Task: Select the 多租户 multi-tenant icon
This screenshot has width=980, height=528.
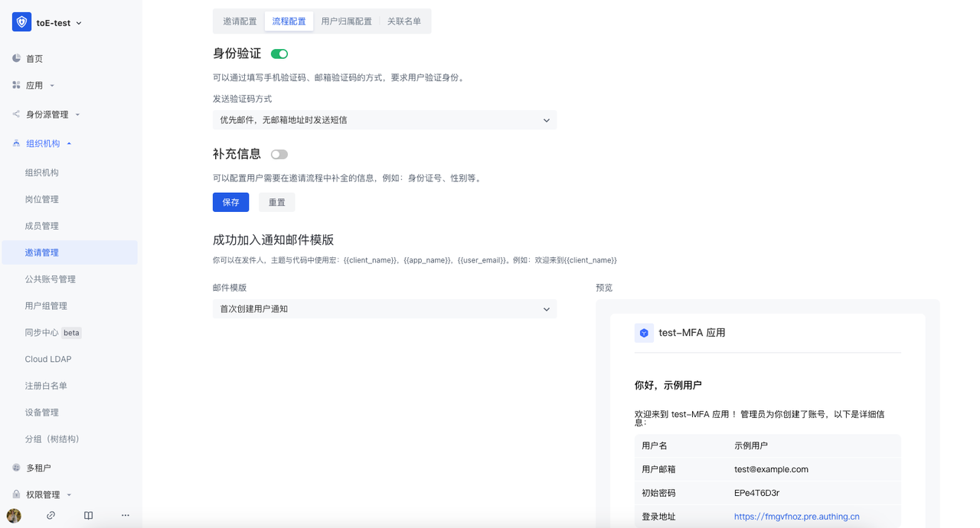Action: coord(16,466)
